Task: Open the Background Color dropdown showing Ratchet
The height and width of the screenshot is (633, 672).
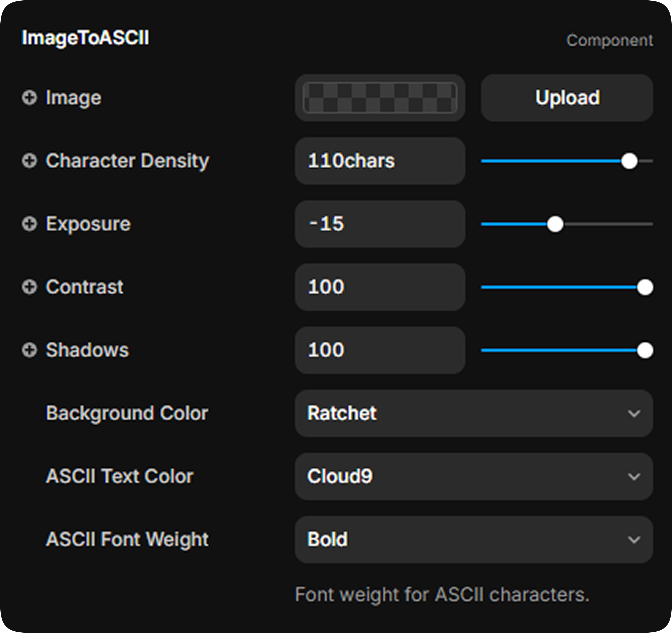Action: pos(473,413)
